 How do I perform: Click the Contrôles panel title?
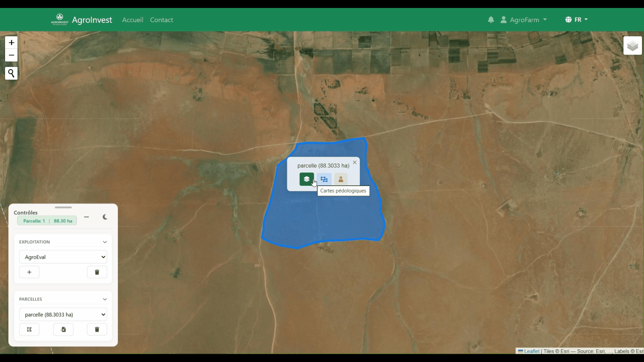25,213
